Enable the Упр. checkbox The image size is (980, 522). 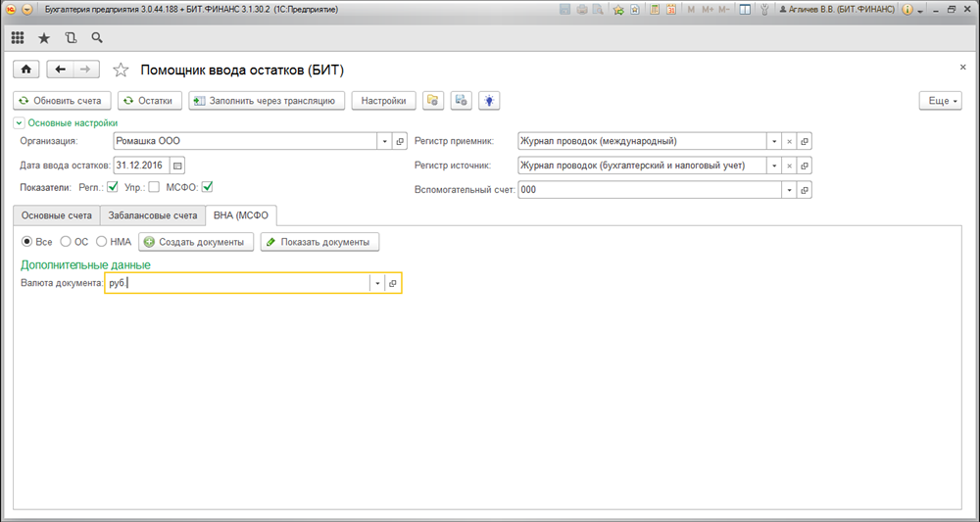[154, 187]
